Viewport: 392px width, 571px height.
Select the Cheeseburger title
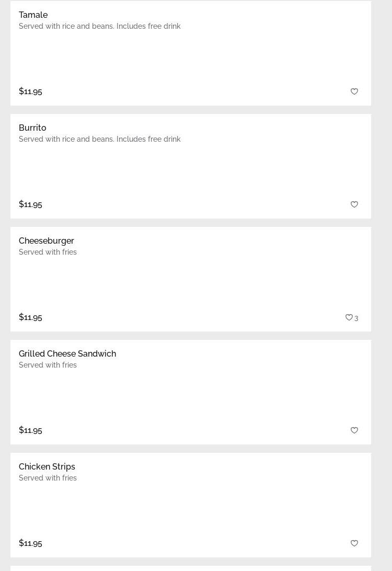[47, 241]
